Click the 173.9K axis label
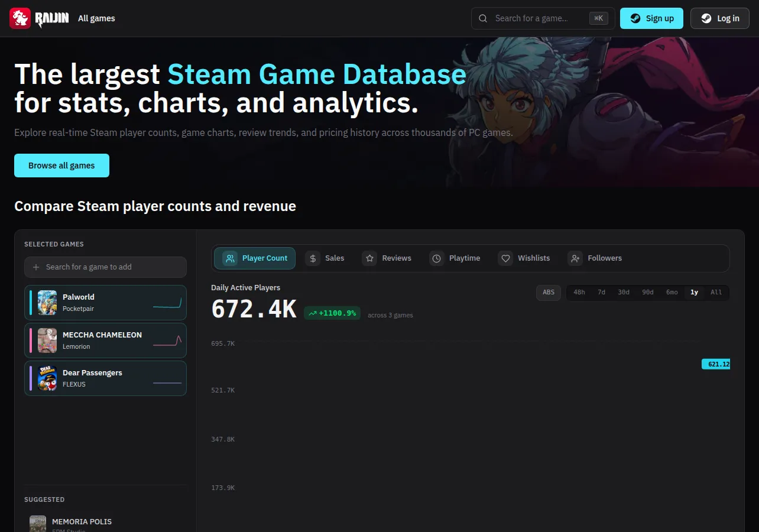The height and width of the screenshot is (532, 759). pyautogui.click(x=223, y=488)
